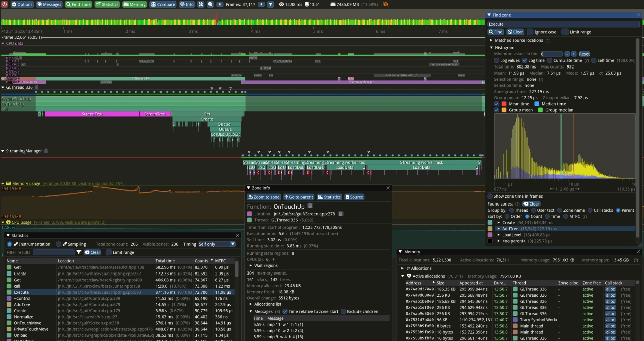Image resolution: width=644 pixels, height=341 pixels.
Task: Enable the Log values checkbox
Action: click(496, 60)
